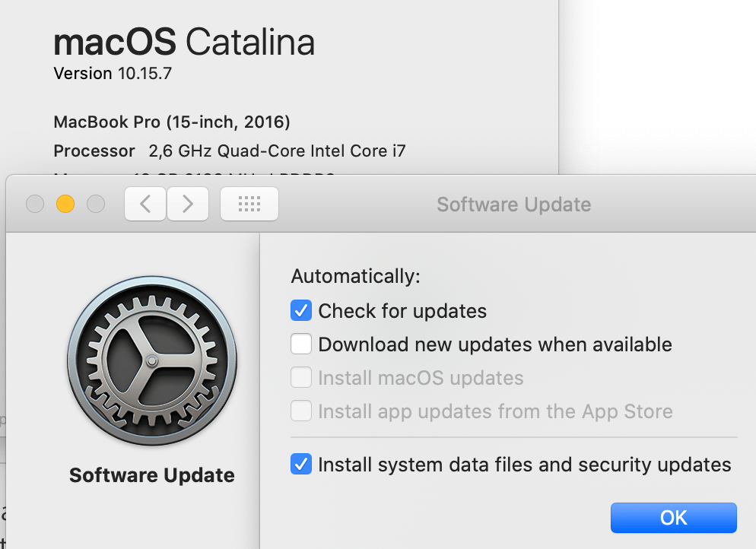
Task: Click the Software Update label under the gear
Action: pos(151,474)
